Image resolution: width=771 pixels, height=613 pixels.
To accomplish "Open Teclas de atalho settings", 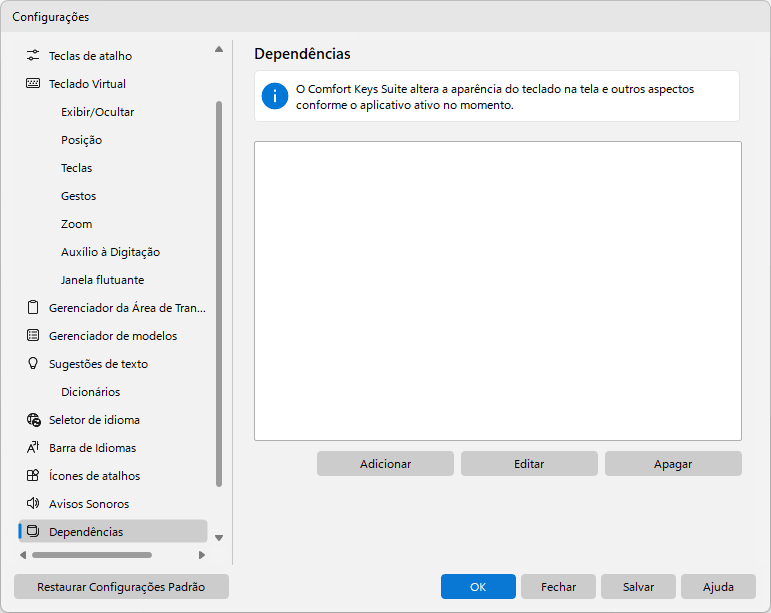I will (x=90, y=56).
